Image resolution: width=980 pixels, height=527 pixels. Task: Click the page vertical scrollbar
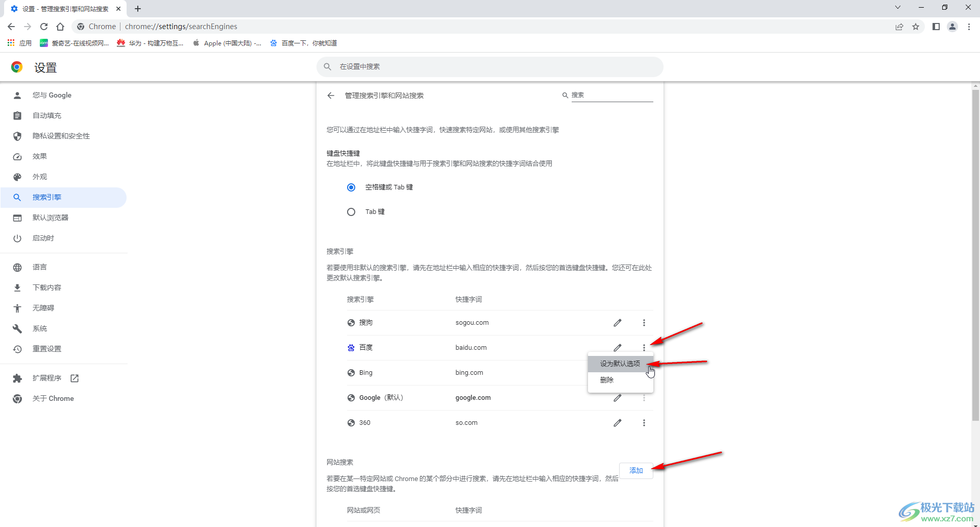tap(975, 255)
